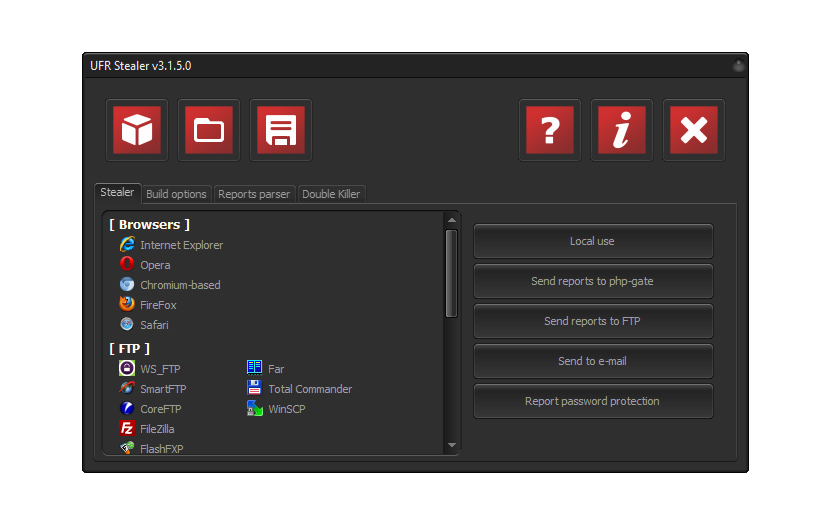The width and height of the screenshot is (830, 524).
Task: Click the '[ FTP ]' heading
Action: click(130, 349)
